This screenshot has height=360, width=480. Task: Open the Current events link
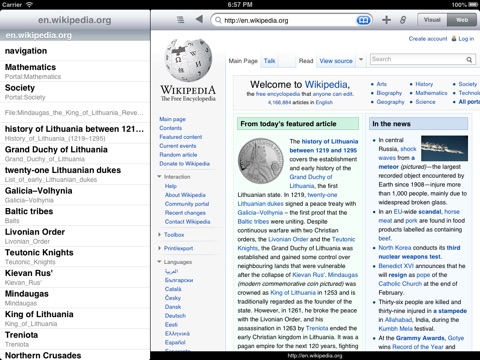(x=178, y=146)
